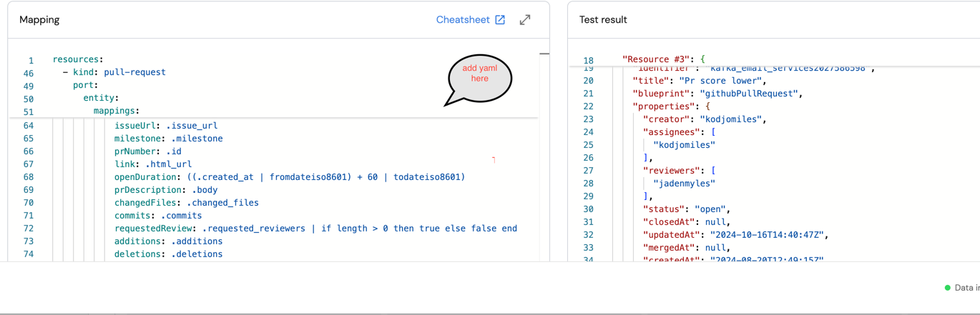This screenshot has height=315, width=980.
Task: Click the mapping editor scrollbar marker
Action: pos(544,54)
